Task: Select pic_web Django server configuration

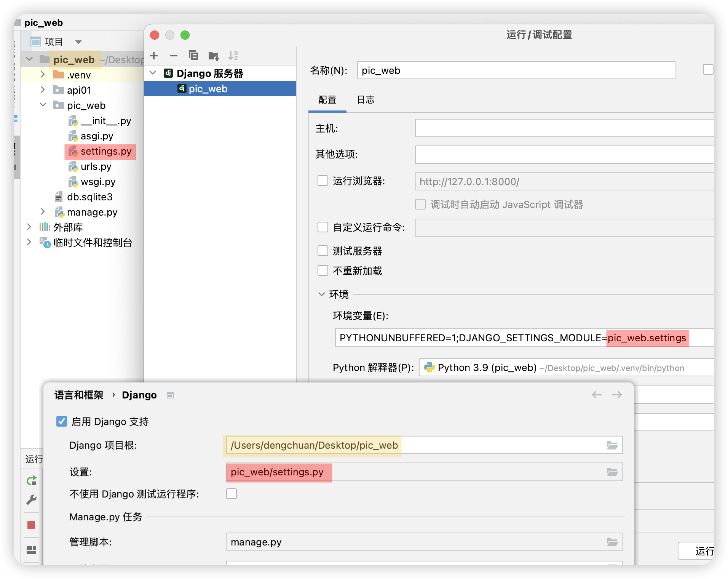Action: tap(208, 89)
